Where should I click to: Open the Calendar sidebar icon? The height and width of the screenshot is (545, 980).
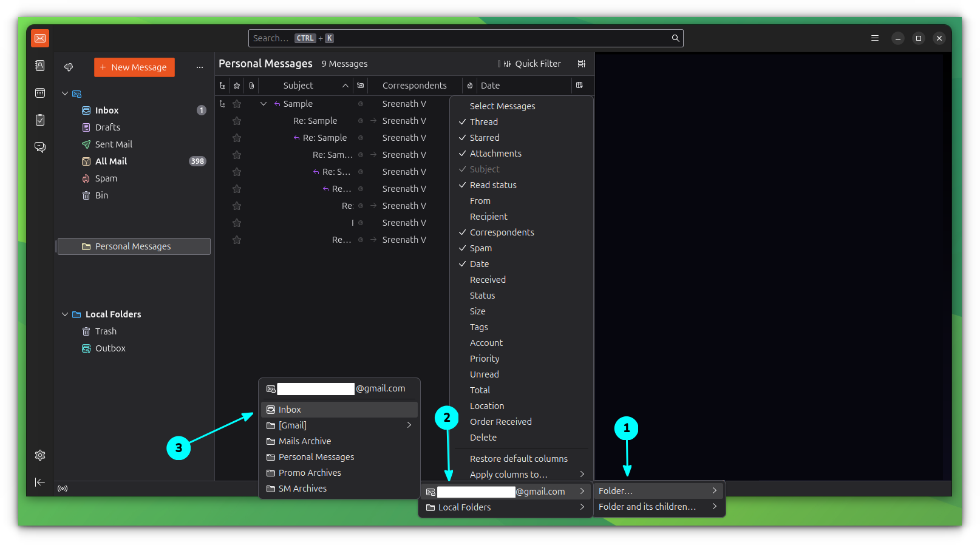click(40, 93)
